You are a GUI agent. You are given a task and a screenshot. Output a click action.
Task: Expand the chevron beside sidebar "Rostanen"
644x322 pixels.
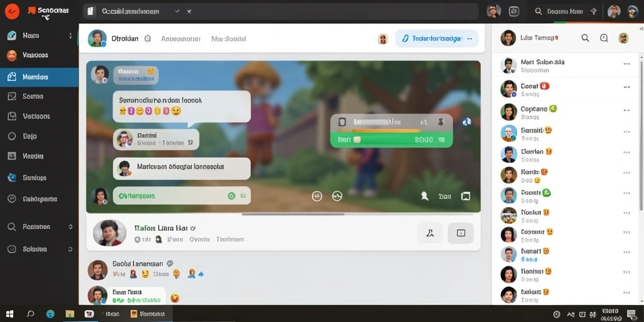(x=70, y=226)
